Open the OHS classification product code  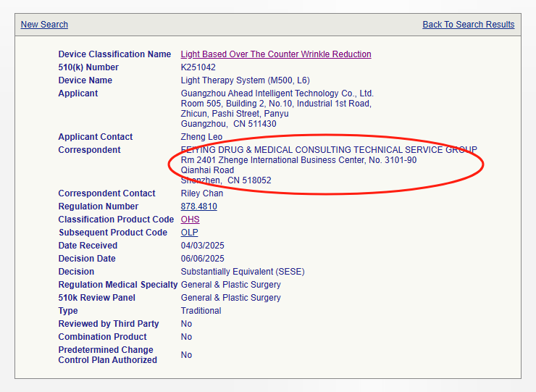(190, 220)
